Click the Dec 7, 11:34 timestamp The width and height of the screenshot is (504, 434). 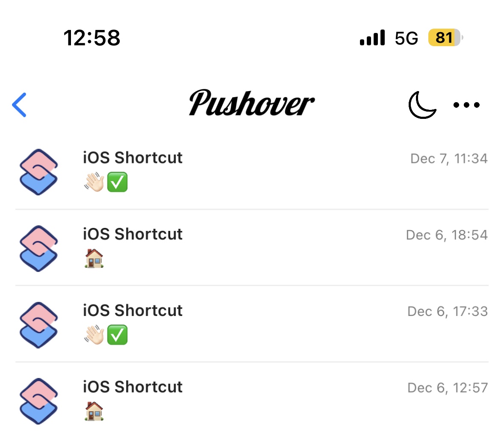coord(449,159)
